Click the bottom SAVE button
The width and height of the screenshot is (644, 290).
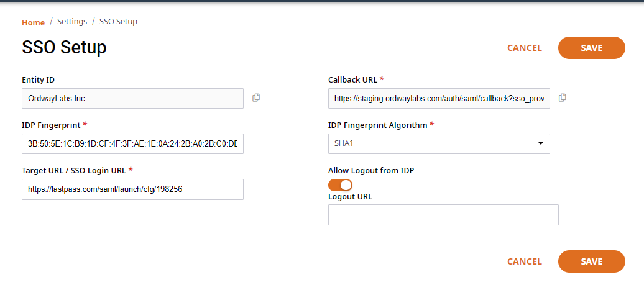point(591,261)
